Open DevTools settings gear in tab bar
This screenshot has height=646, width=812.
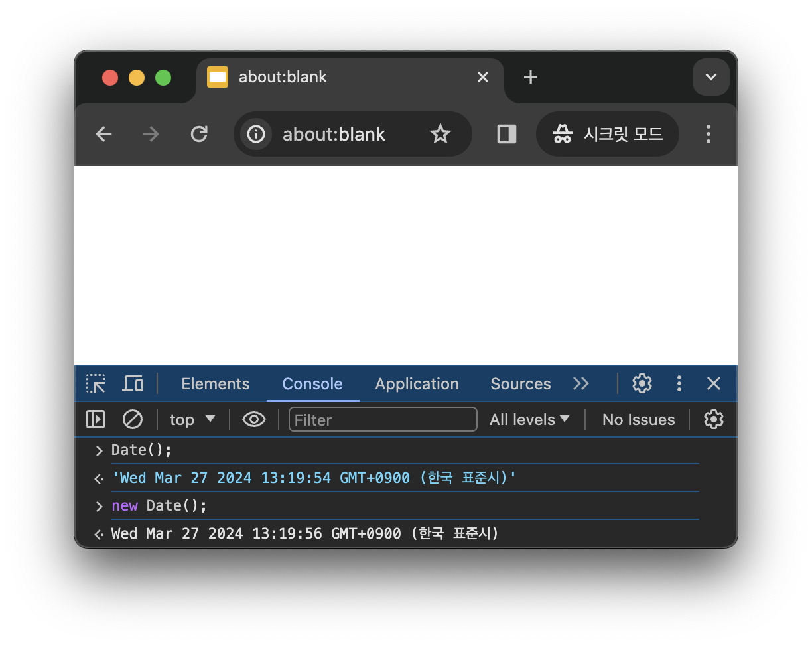642,383
